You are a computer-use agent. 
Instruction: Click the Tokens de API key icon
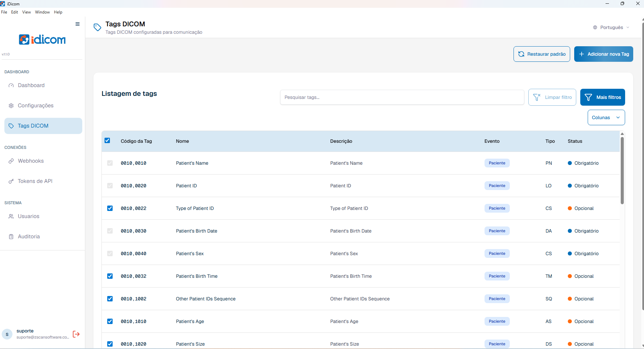tap(11, 181)
